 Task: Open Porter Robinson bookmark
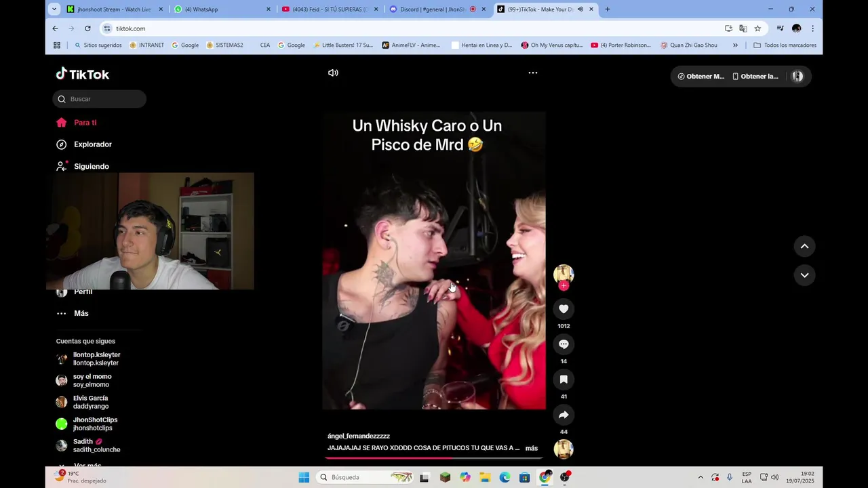click(621, 45)
